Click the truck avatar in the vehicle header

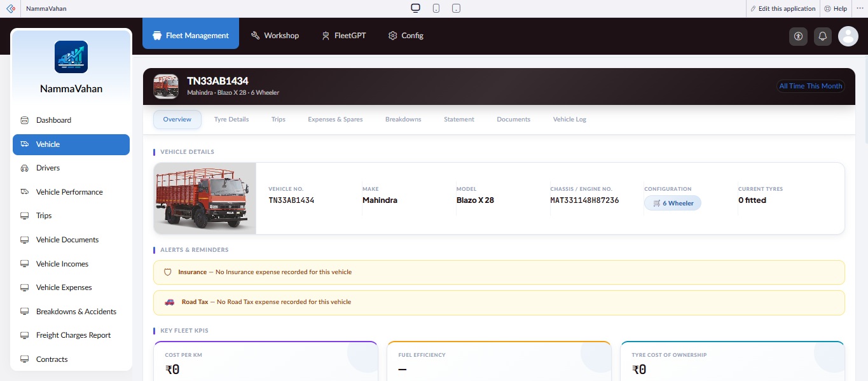(x=166, y=87)
